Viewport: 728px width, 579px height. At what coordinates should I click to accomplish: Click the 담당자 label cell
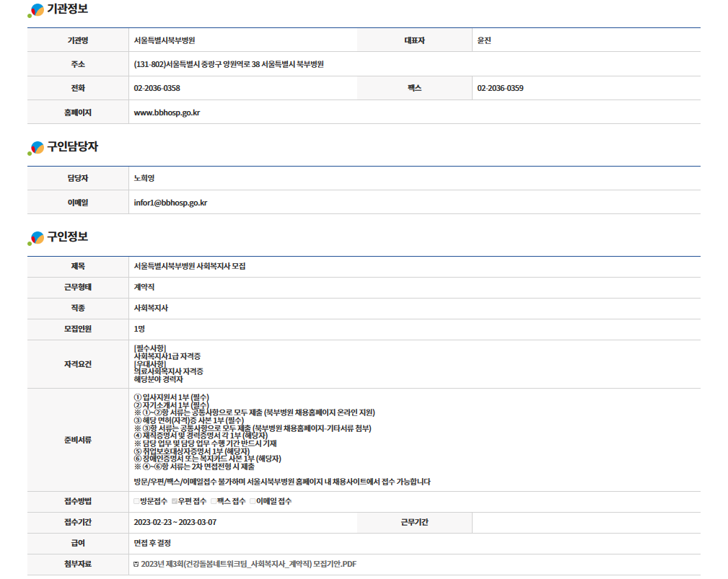point(78,178)
